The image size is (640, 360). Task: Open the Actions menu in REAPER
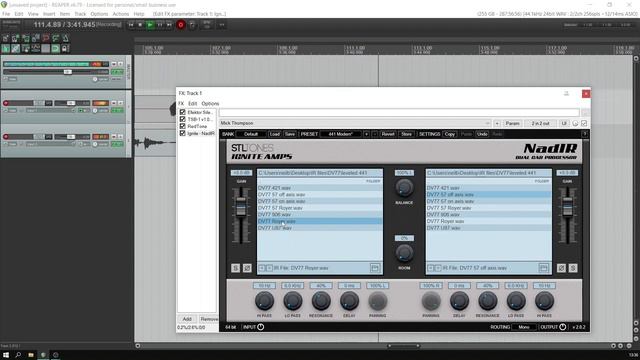[120, 14]
